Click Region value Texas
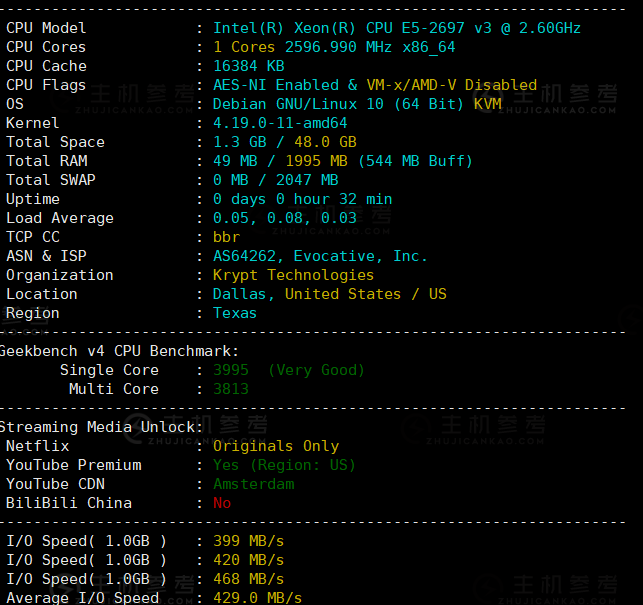The image size is (643, 605). click(235, 313)
